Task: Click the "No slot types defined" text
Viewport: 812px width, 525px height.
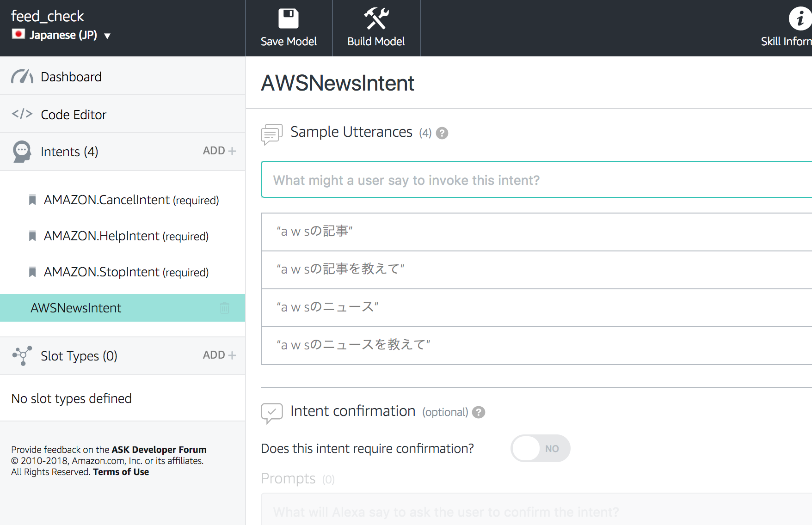Action: tap(71, 398)
